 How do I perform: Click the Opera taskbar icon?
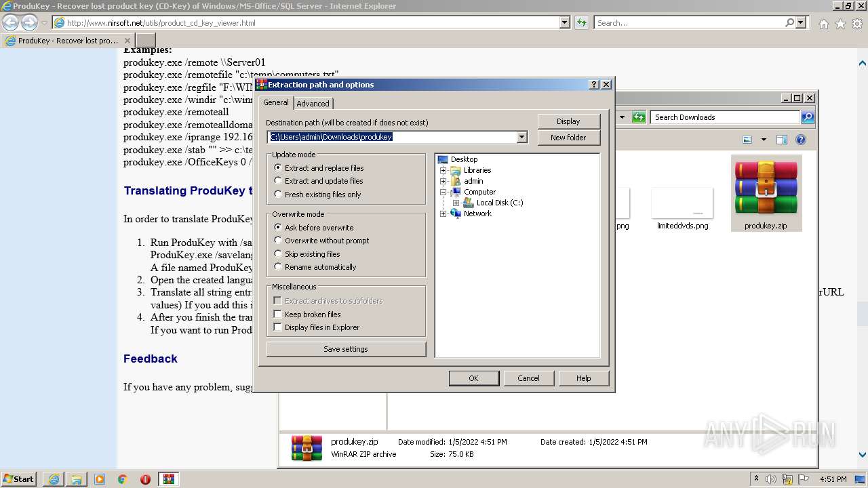145,479
